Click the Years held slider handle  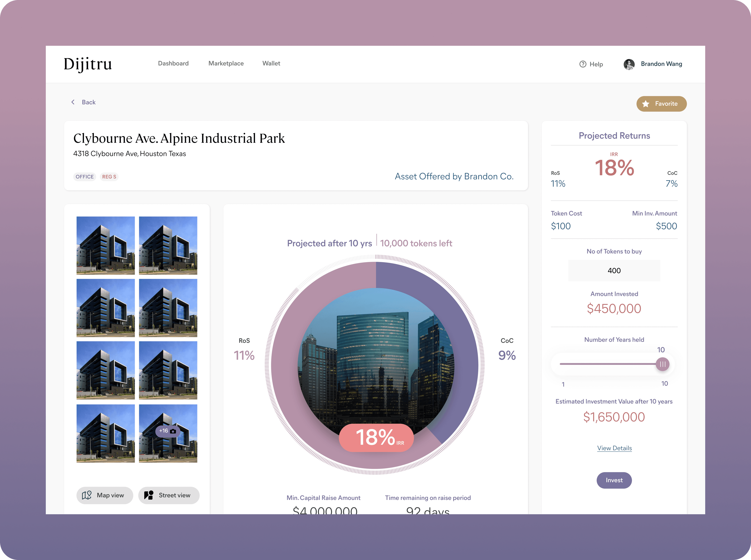tap(662, 364)
